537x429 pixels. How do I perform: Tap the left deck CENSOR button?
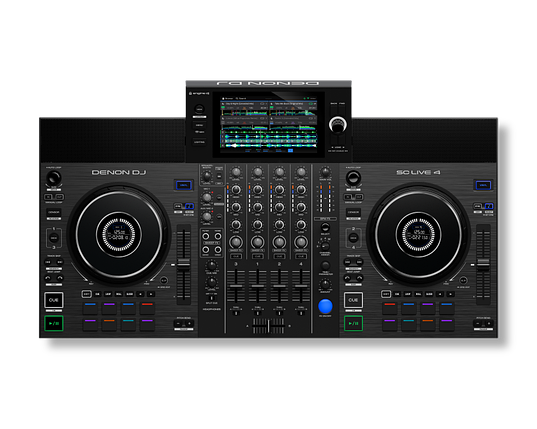(x=54, y=212)
